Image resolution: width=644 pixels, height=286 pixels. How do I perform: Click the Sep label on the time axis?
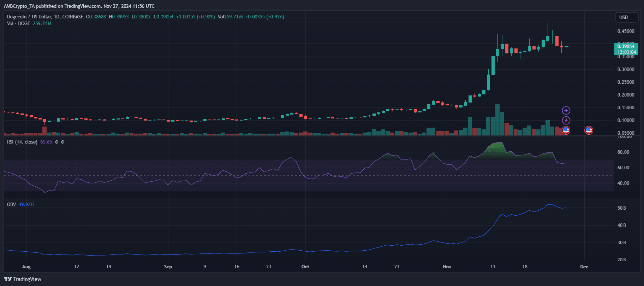point(168,267)
